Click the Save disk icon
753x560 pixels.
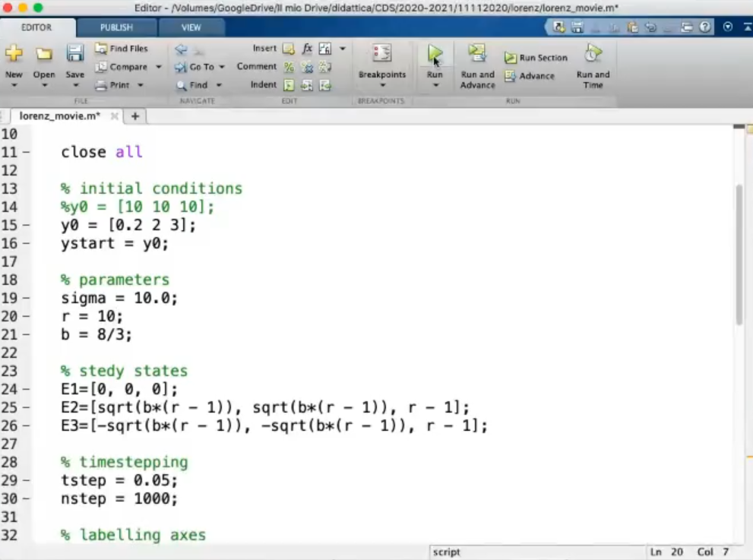click(74, 54)
